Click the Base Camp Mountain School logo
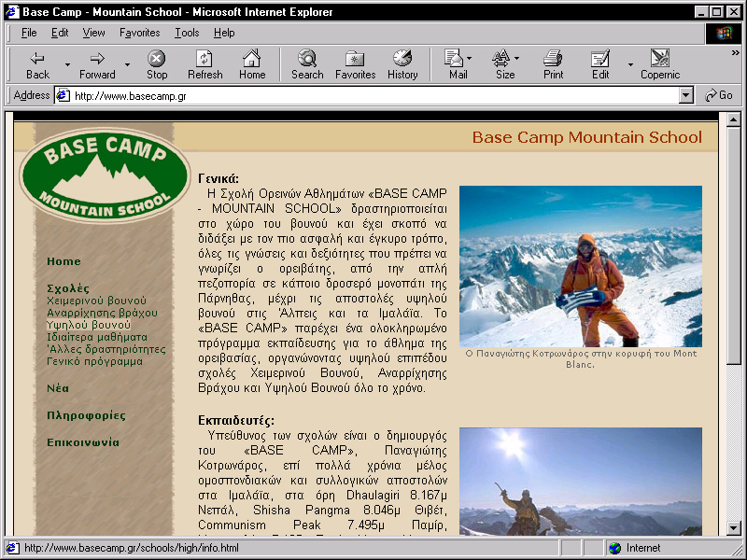Viewport: 747px width, 560px height. tap(105, 175)
